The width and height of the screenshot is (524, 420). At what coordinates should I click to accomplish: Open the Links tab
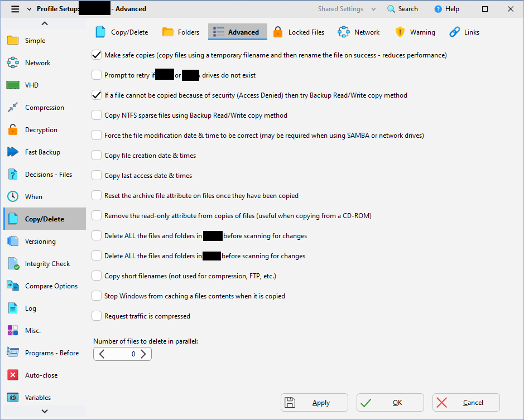[464, 32]
